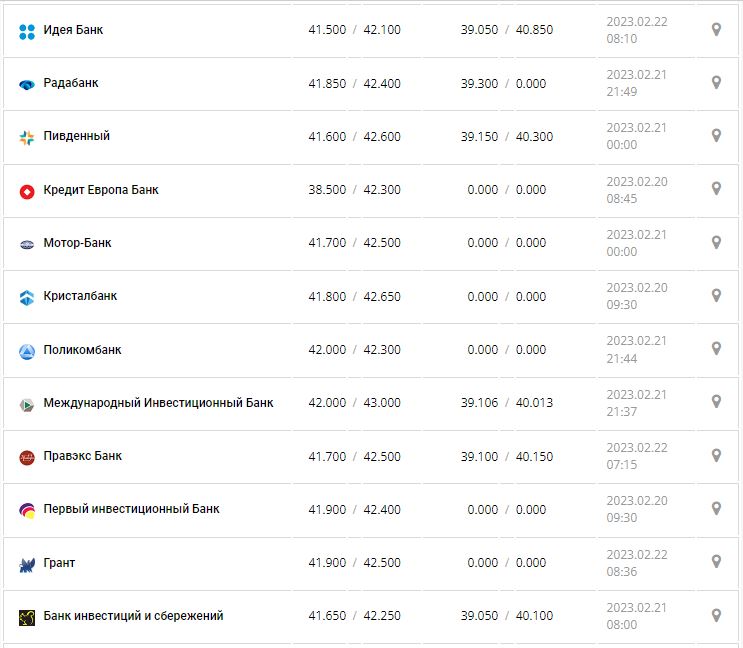Image resolution: width=743 pixels, height=648 pixels.
Task: Open Первый инвестиционный Банк link
Action: tap(131, 509)
